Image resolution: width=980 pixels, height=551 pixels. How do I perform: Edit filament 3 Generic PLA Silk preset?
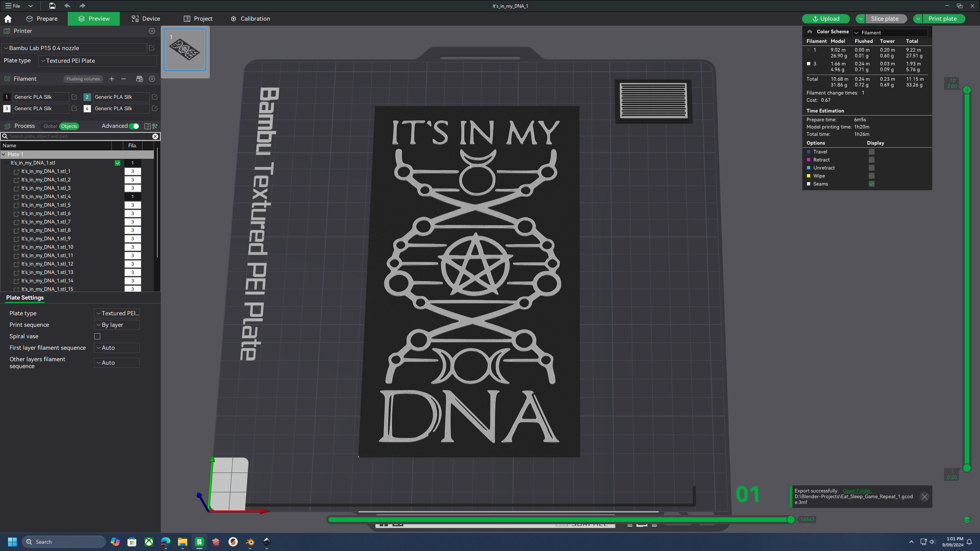(x=74, y=108)
